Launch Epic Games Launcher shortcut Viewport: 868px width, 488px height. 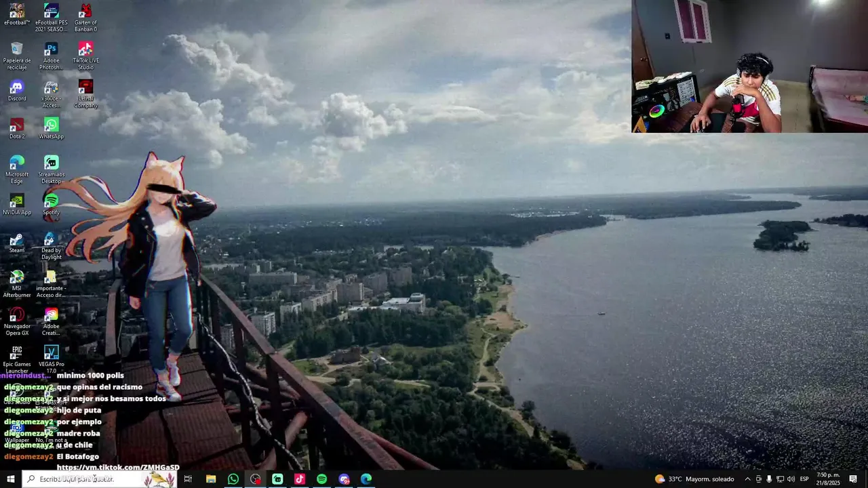(x=17, y=359)
